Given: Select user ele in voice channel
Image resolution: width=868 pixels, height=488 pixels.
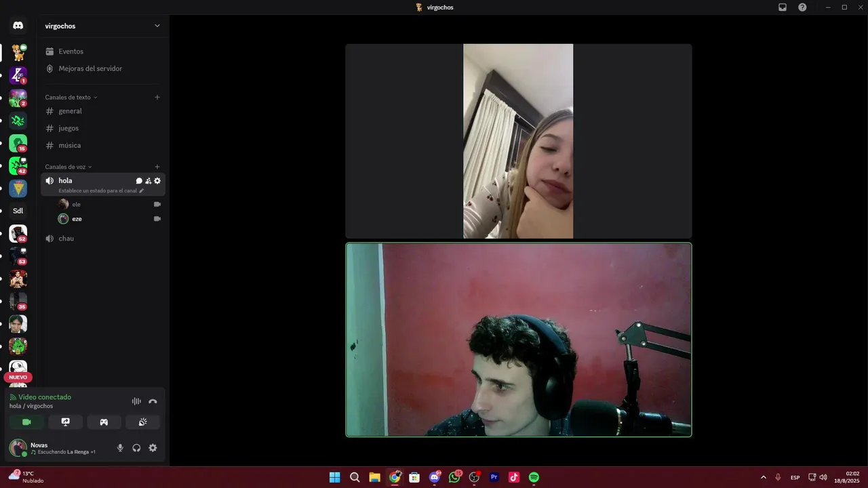Looking at the screenshot, I should click(108, 204).
